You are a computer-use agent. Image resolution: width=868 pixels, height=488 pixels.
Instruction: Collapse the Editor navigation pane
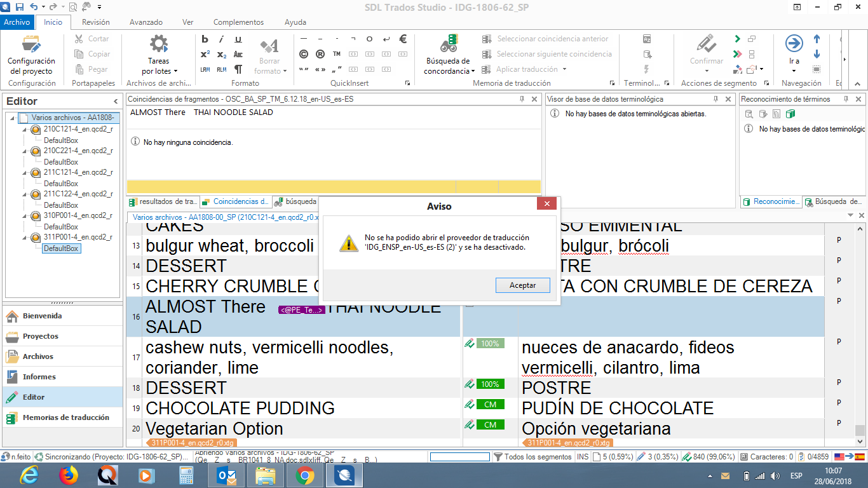point(116,101)
